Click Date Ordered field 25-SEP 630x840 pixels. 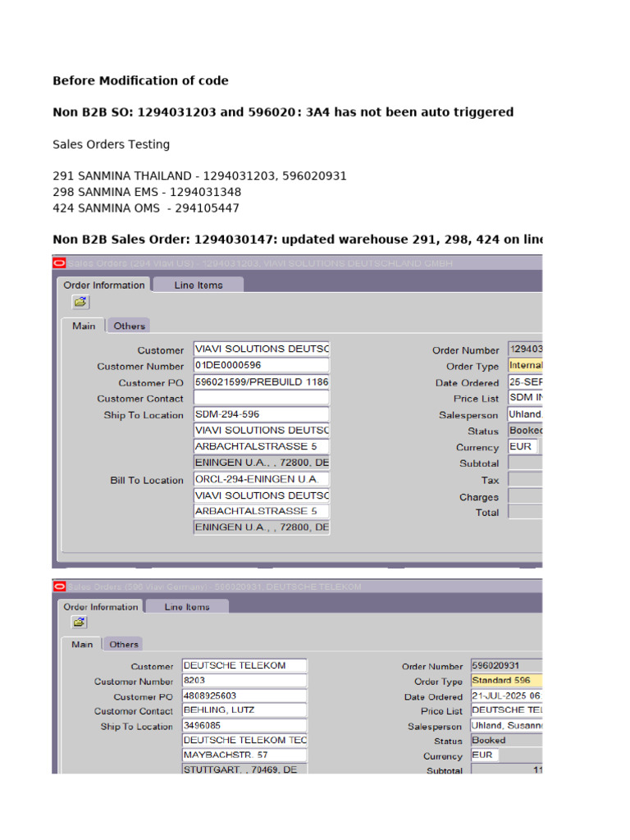526,382
